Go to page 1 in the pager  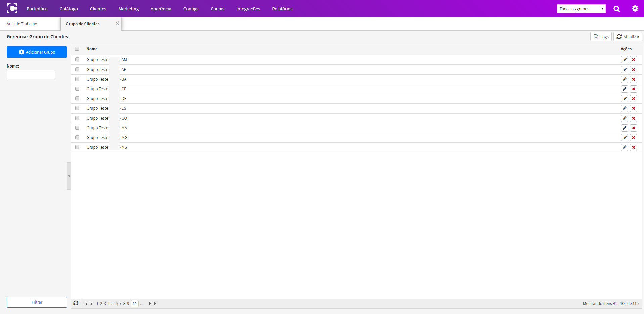pos(97,304)
